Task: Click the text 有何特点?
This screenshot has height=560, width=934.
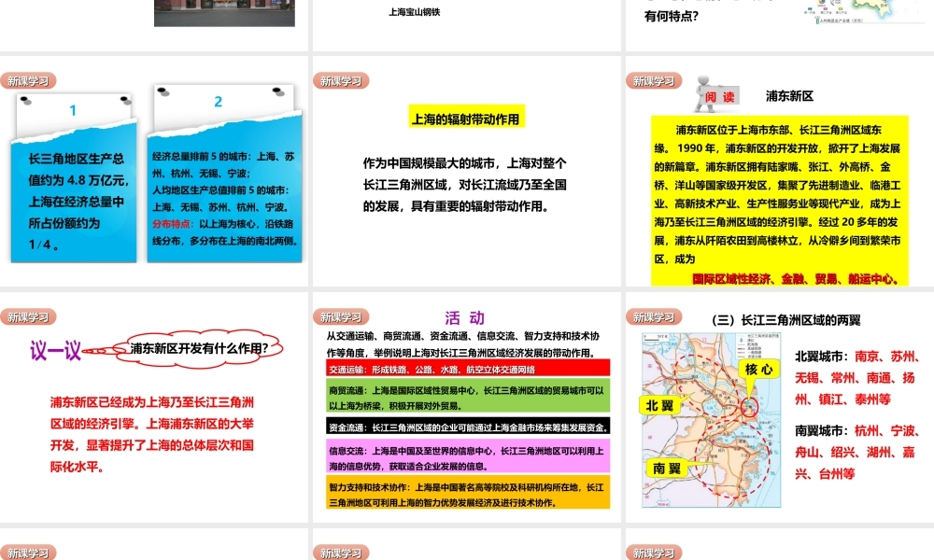Action: point(672,16)
